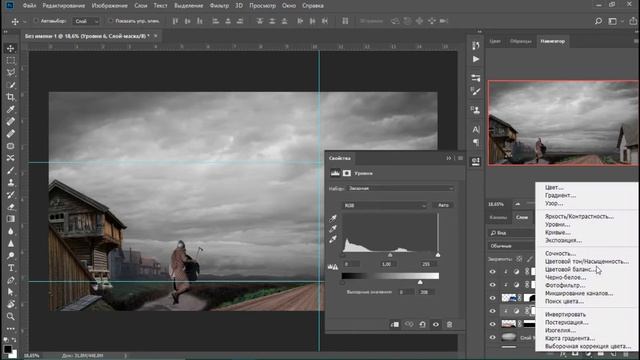Open the search icon in options bar

[598, 21]
